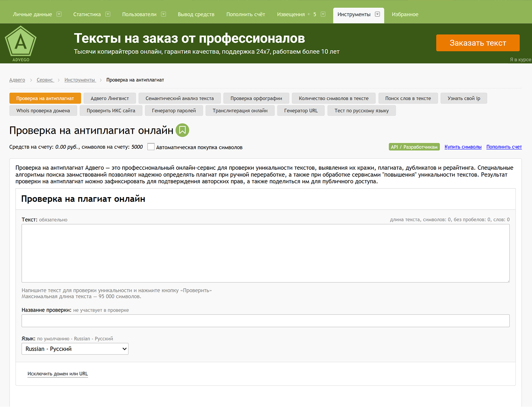The height and width of the screenshot is (407, 532).
Task: Bookmark this page with the green bookmark icon
Action: click(182, 130)
